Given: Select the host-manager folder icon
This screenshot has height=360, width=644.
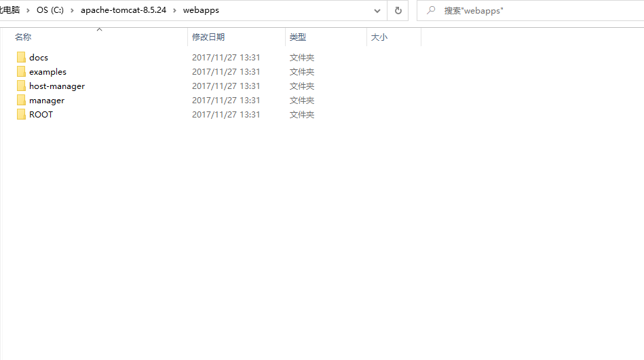Looking at the screenshot, I should 21,86.
